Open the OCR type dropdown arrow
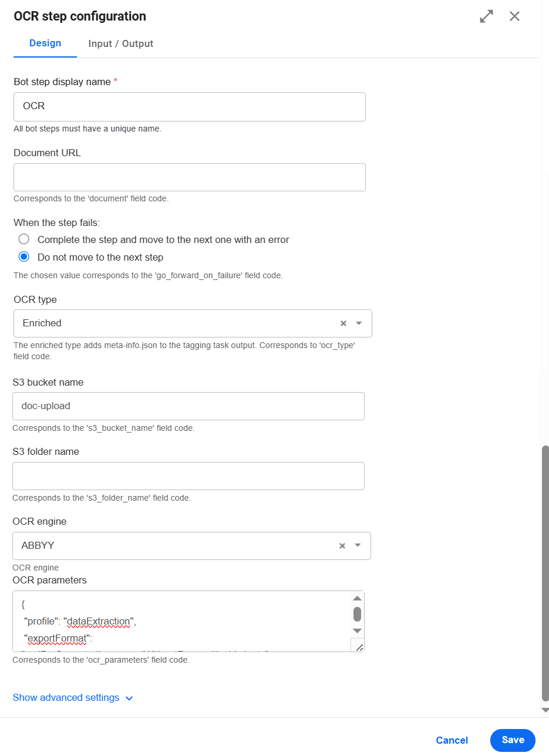 click(x=359, y=323)
